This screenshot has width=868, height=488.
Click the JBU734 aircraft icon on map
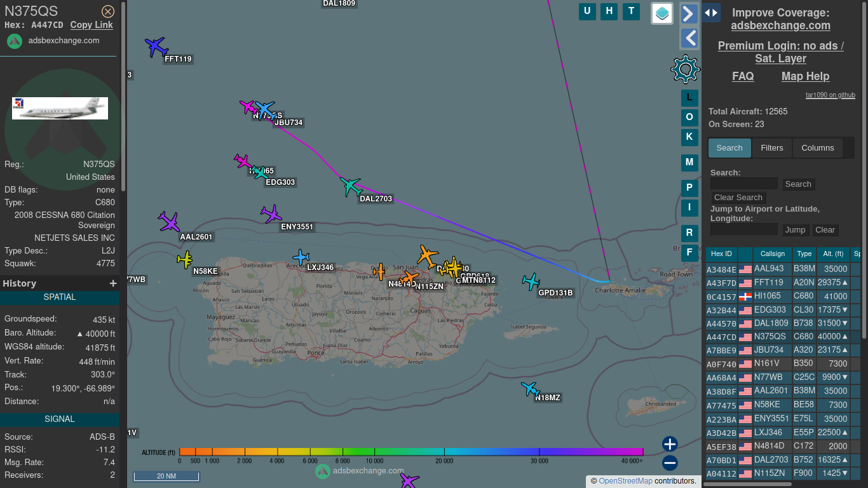coord(265,109)
